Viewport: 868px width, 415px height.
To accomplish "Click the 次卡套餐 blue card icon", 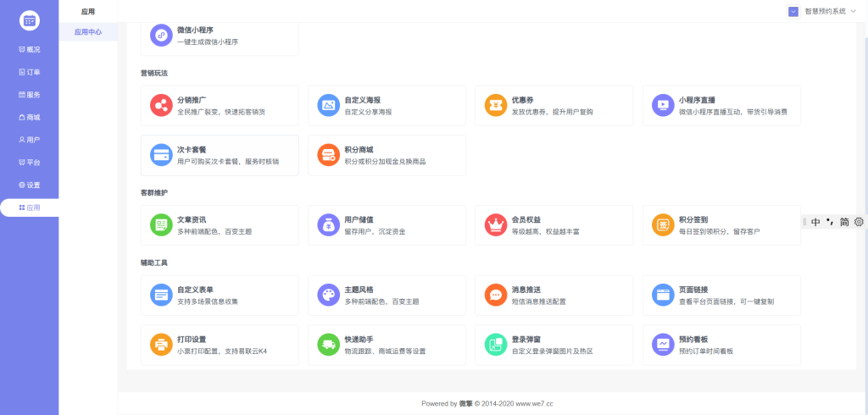I will tap(161, 155).
